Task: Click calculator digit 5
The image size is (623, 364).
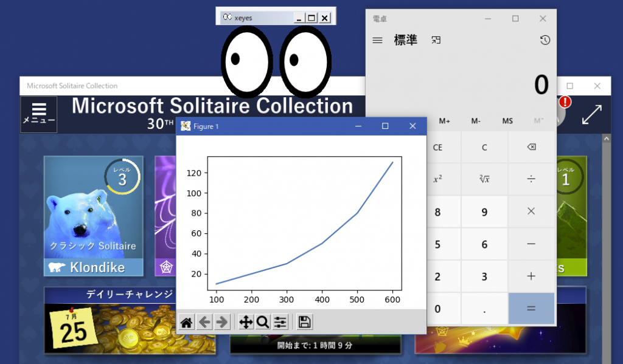Action: point(437,244)
